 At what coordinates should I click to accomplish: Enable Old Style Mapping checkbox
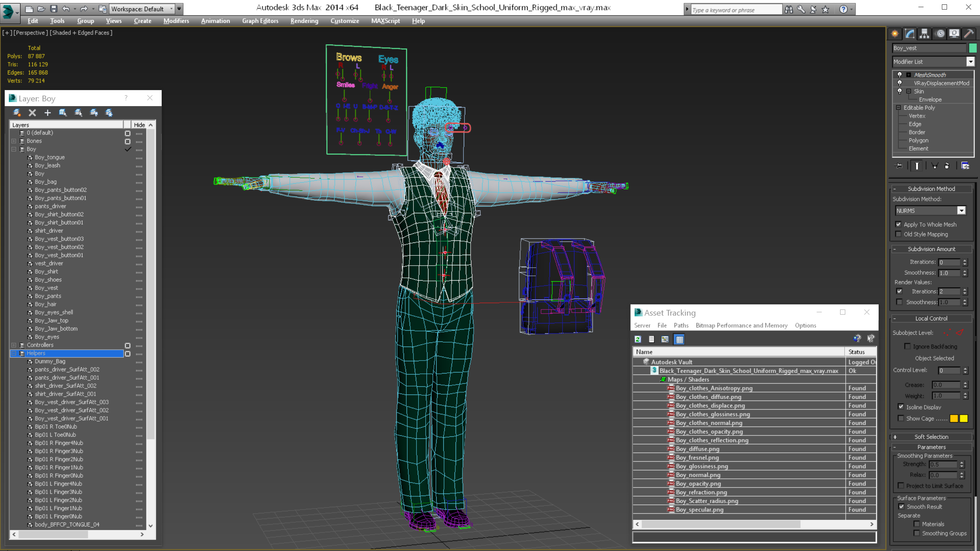click(899, 234)
